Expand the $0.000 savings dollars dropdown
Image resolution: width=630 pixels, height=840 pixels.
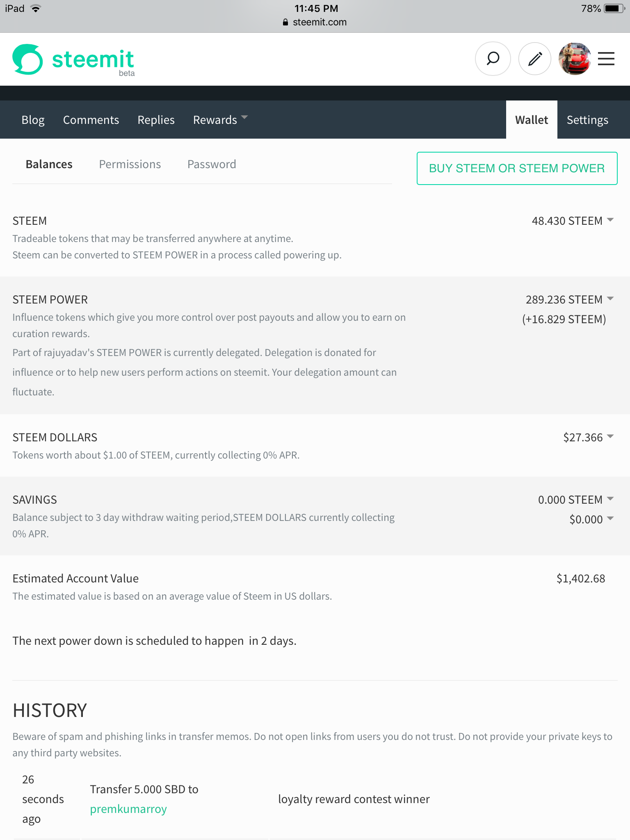tap(591, 519)
